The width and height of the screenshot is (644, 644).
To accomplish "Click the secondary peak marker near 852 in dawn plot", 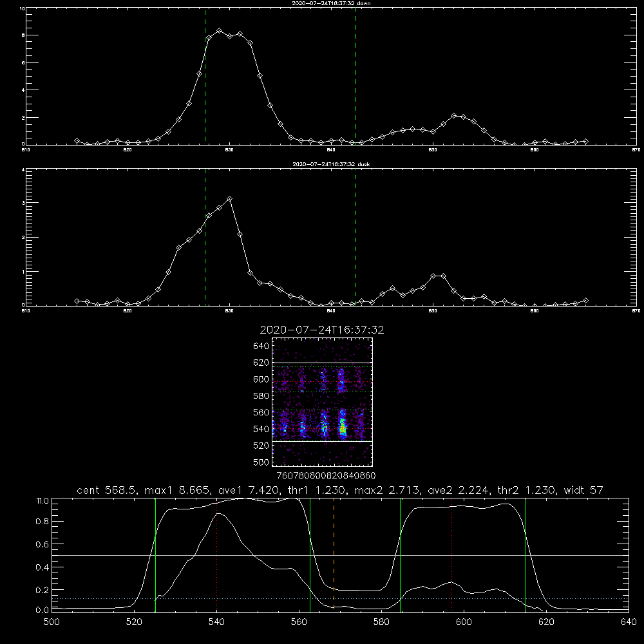I will [453, 116].
